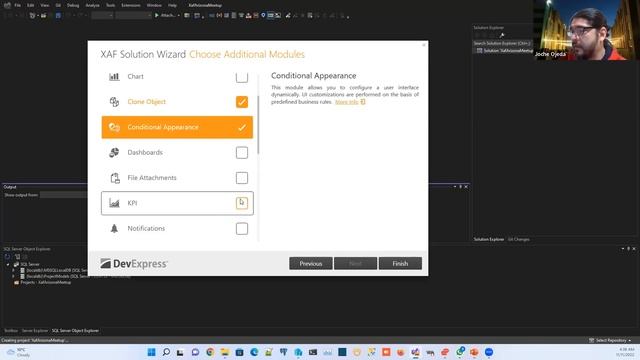Enable the Notifications module checkbox

(242, 229)
